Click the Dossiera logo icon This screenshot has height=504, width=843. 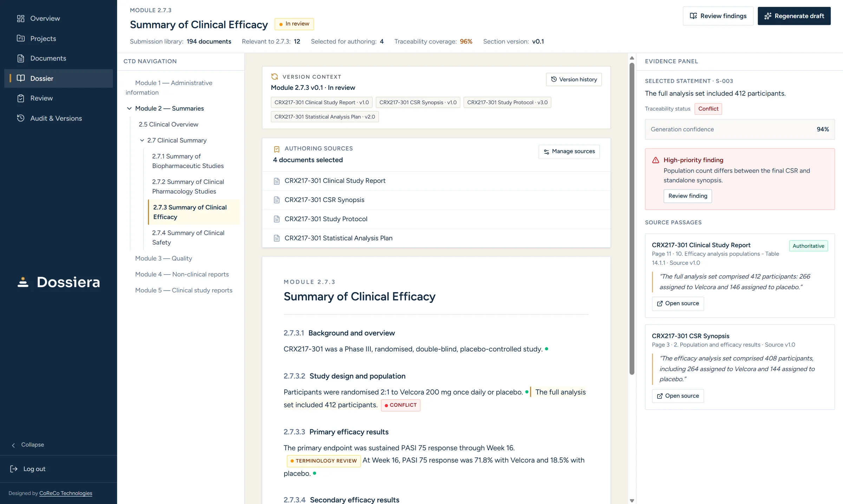(23, 282)
